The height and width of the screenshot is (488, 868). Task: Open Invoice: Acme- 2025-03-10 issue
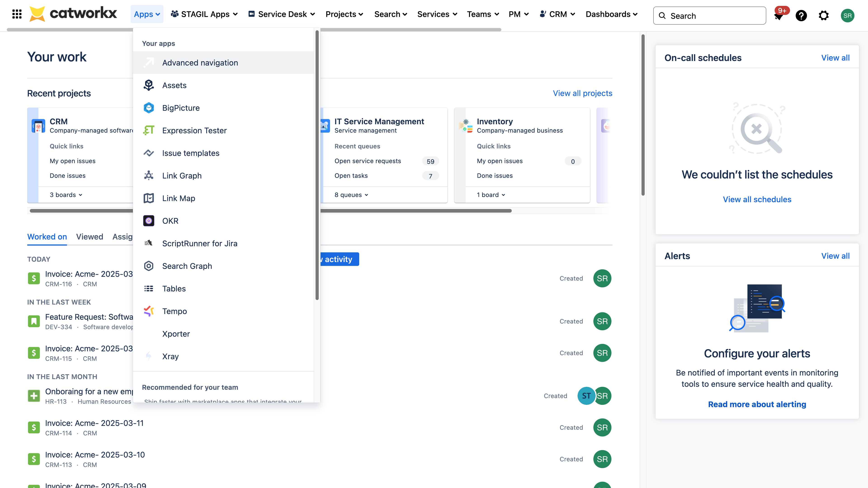(x=95, y=455)
